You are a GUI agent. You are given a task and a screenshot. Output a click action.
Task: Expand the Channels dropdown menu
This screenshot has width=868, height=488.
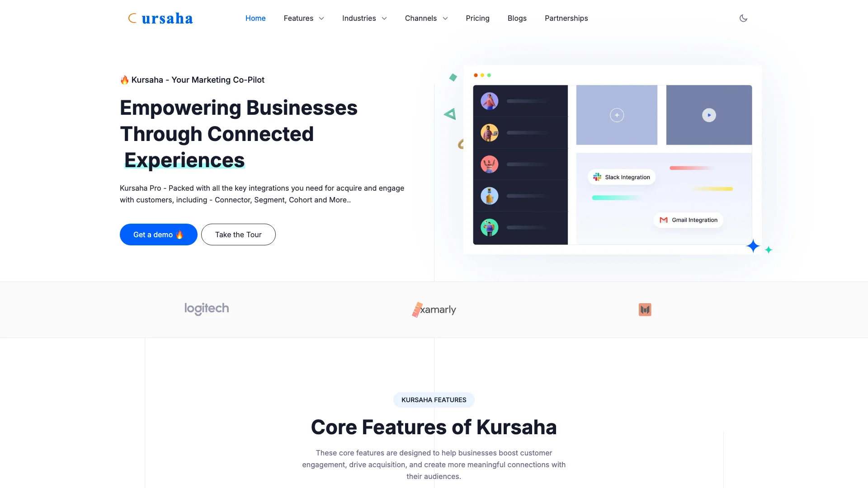tap(427, 18)
